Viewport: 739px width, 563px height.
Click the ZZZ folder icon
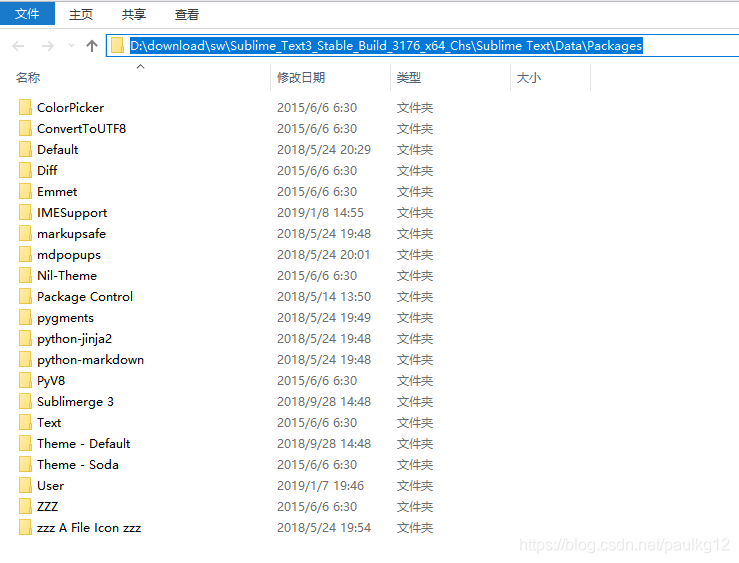click(x=25, y=506)
